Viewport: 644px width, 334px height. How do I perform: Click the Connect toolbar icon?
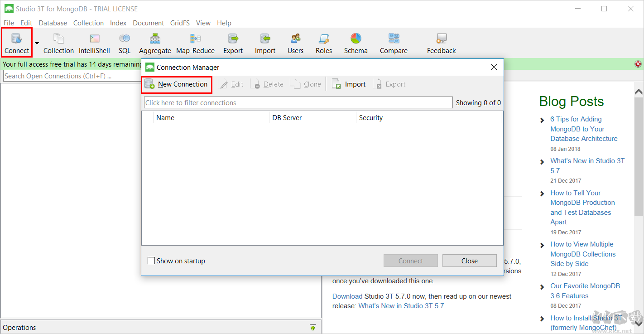17,43
